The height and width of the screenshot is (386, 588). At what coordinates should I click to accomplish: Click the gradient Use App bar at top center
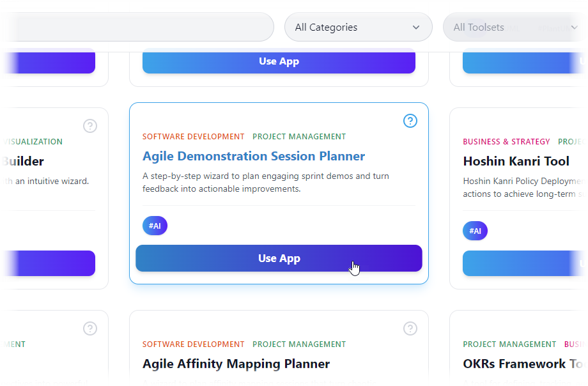[279, 61]
